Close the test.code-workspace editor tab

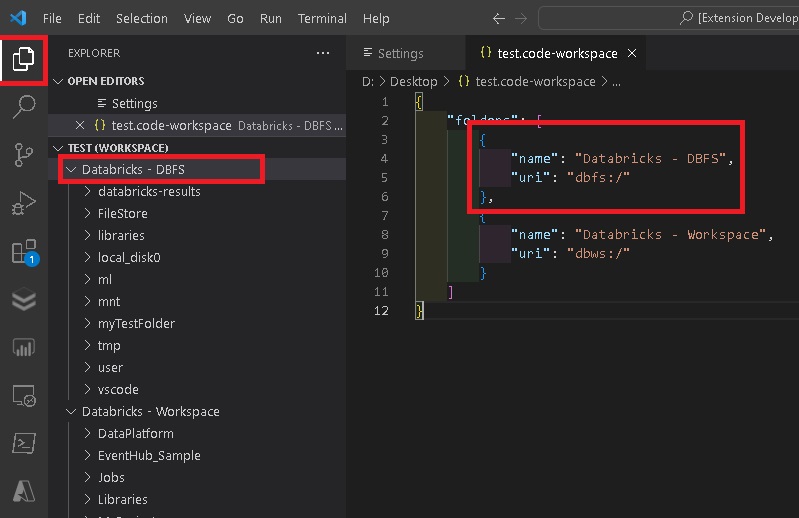click(632, 53)
